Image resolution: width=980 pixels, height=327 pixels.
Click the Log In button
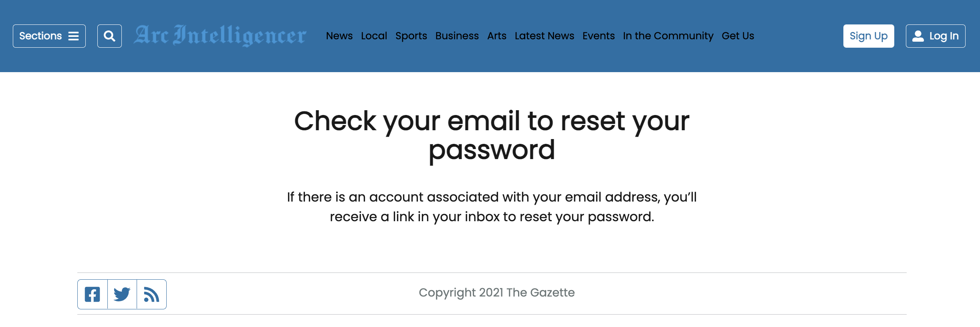coord(936,36)
